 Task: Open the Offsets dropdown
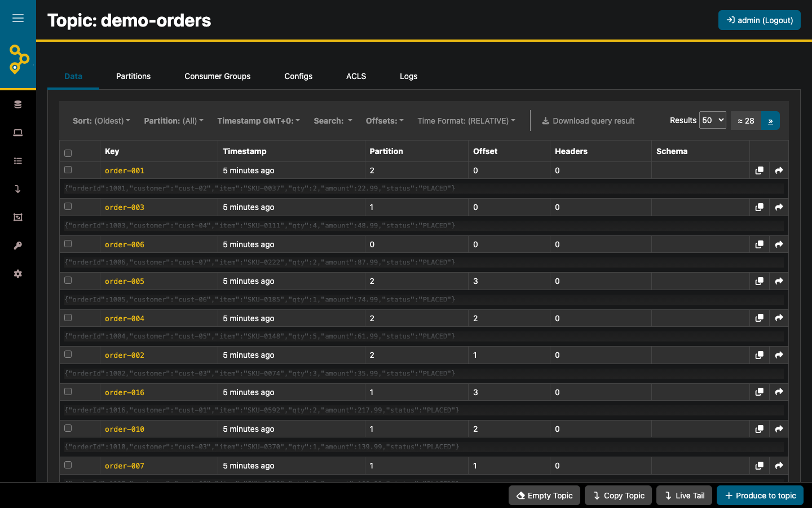[385, 121]
